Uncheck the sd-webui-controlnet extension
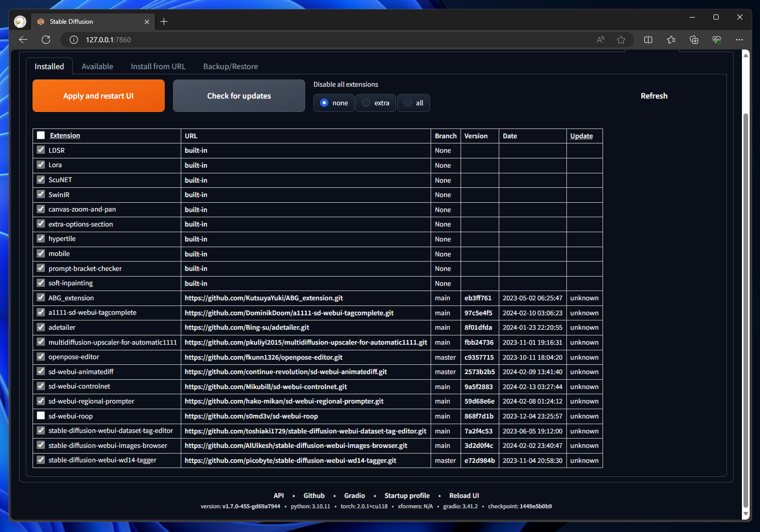The width and height of the screenshot is (760, 532). tap(41, 386)
